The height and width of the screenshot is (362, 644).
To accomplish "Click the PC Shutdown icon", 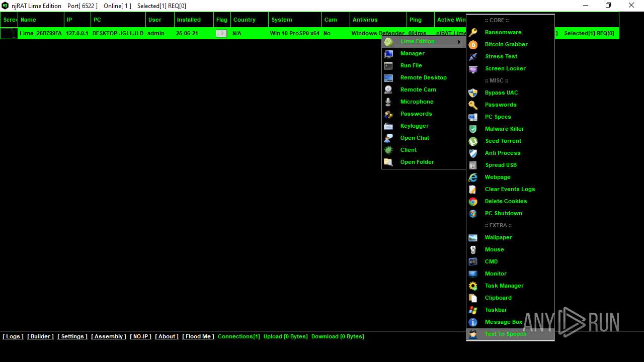I will tap(473, 213).
